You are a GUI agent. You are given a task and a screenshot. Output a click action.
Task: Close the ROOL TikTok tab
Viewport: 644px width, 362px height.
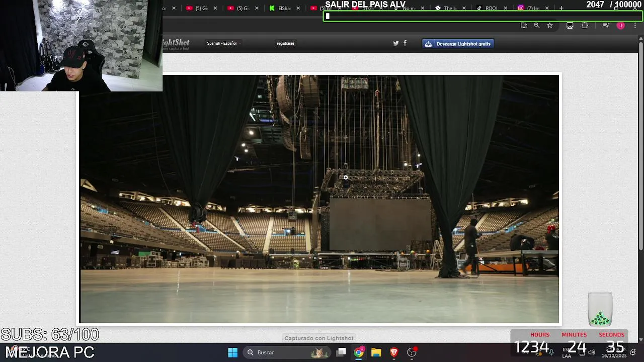[x=506, y=8]
